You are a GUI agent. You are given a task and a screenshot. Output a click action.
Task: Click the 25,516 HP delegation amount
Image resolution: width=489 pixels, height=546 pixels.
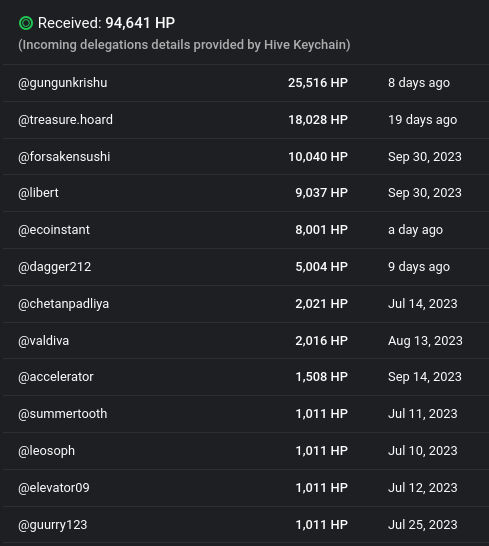click(x=318, y=83)
